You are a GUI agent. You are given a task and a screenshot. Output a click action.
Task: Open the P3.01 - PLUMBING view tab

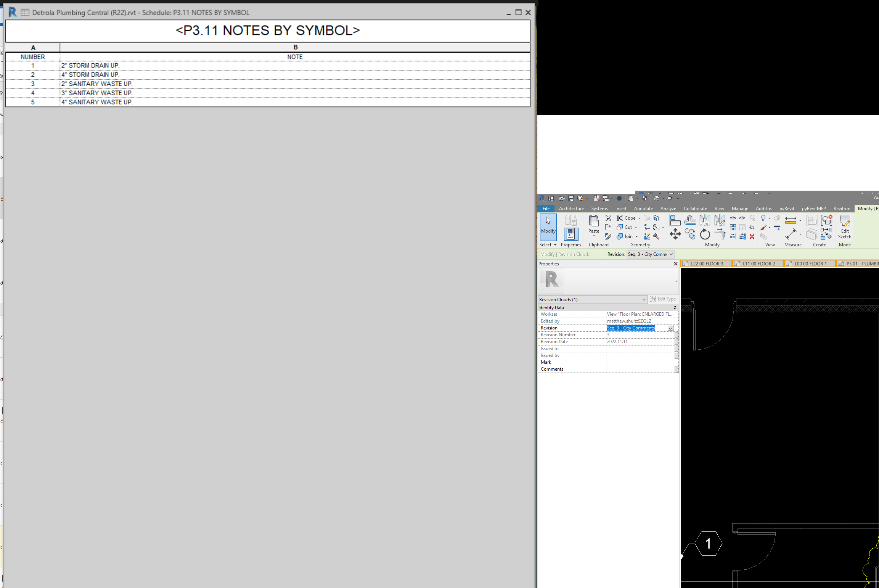click(x=860, y=263)
